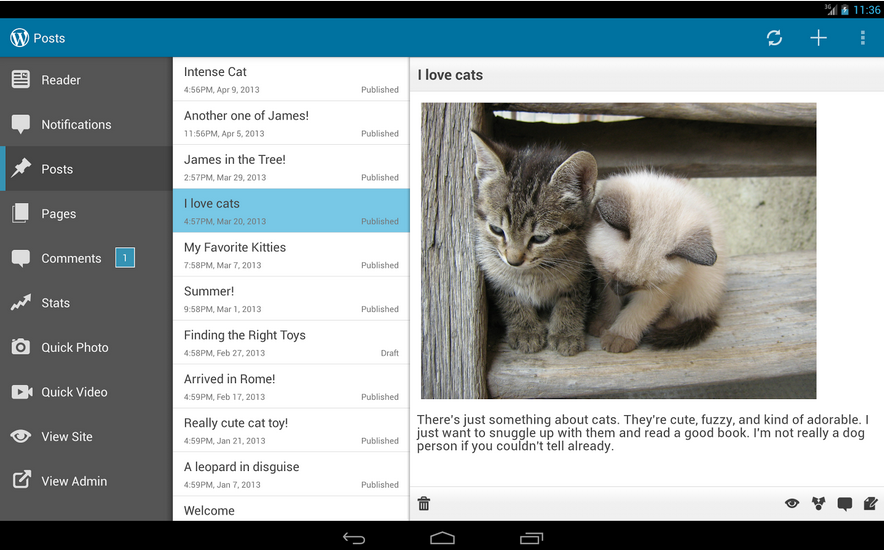The image size is (884, 550).
Task: Click the Comments bubble icon
Action: click(x=21, y=258)
